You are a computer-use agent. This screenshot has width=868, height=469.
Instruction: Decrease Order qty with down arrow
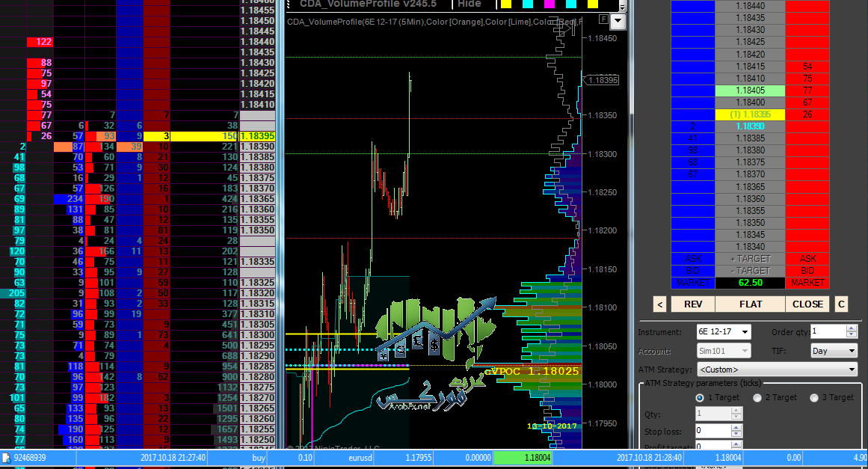(x=852, y=335)
